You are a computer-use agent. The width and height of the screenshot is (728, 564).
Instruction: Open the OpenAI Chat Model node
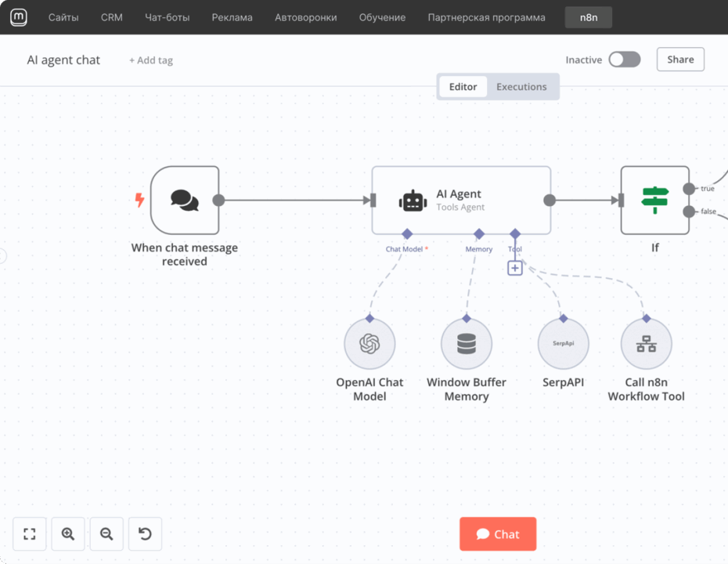[x=369, y=344]
